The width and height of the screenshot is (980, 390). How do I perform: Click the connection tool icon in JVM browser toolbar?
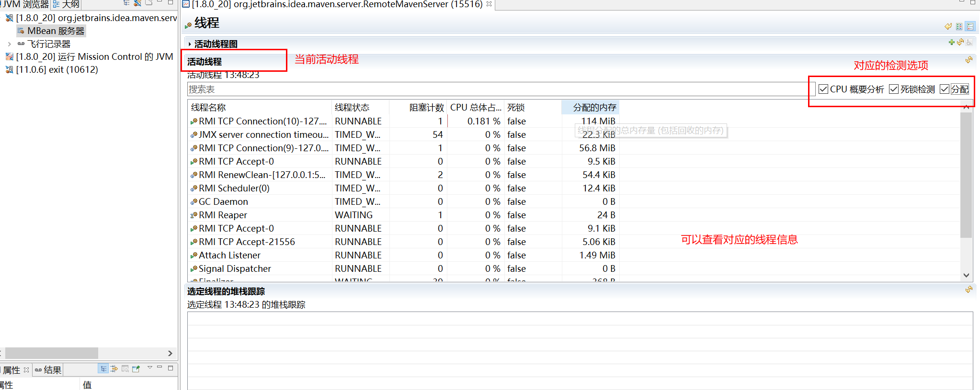(137, 3)
